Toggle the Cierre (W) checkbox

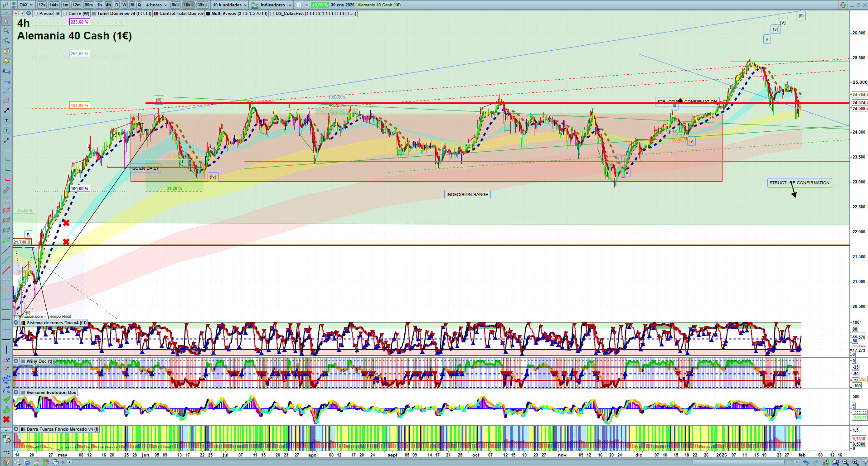pos(65,14)
